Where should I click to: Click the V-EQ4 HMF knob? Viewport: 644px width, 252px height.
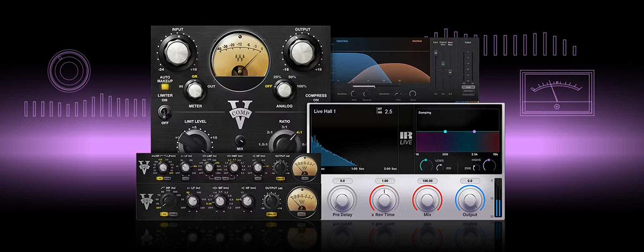(x=234, y=167)
